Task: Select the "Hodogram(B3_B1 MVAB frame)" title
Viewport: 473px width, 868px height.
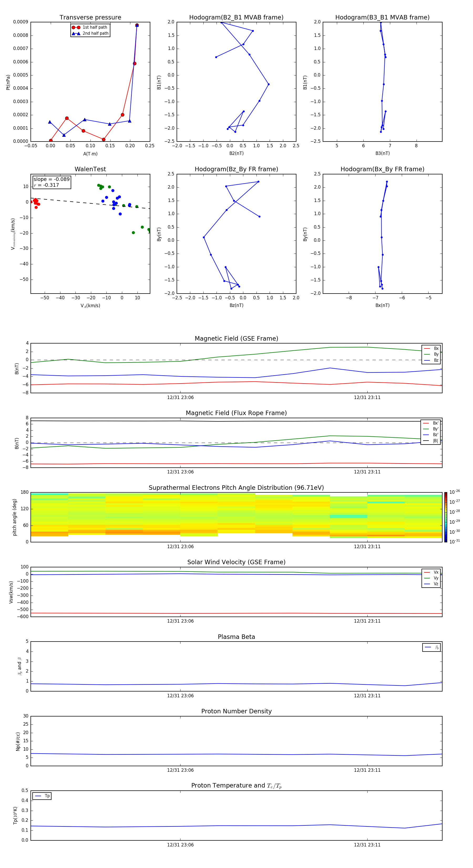Action: 382,18
